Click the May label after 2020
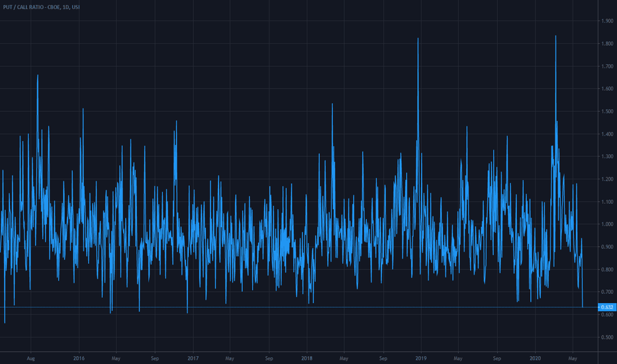617x364 pixels. pyautogui.click(x=573, y=359)
